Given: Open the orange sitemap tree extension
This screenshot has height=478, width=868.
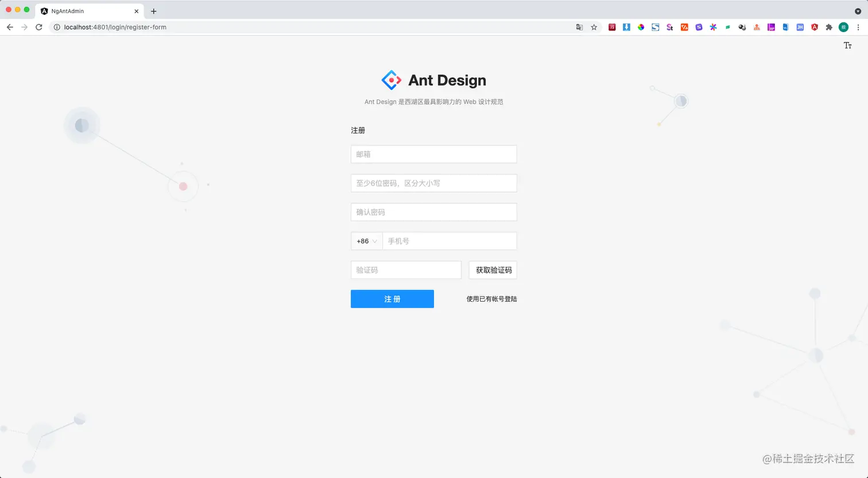Looking at the screenshot, I should 757,27.
